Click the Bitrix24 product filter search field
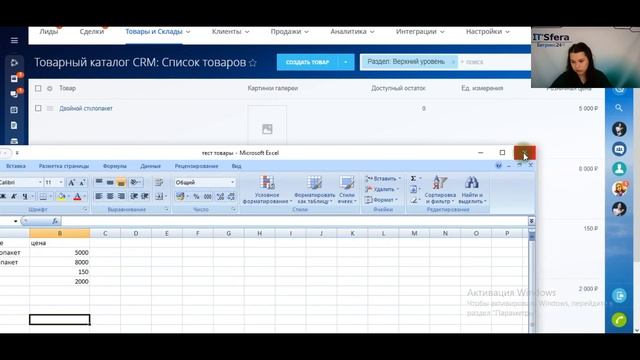This screenshot has width=640, height=360. pyautogui.click(x=494, y=62)
